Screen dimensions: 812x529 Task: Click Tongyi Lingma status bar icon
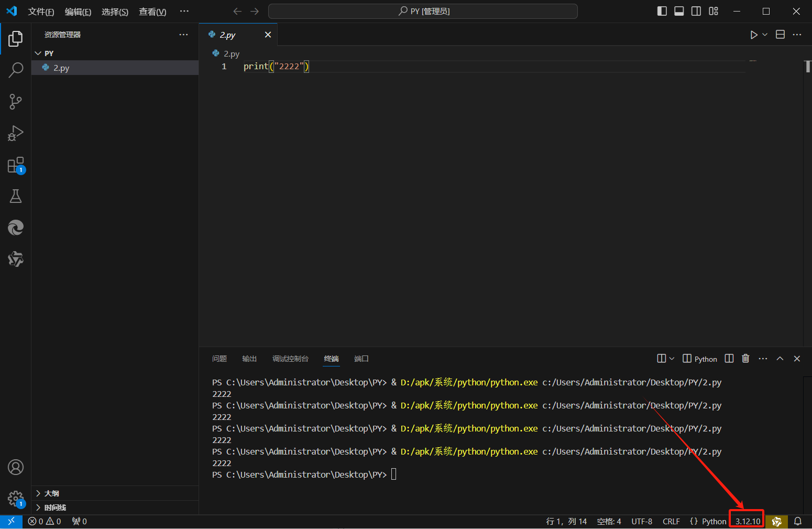pos(776,521)
